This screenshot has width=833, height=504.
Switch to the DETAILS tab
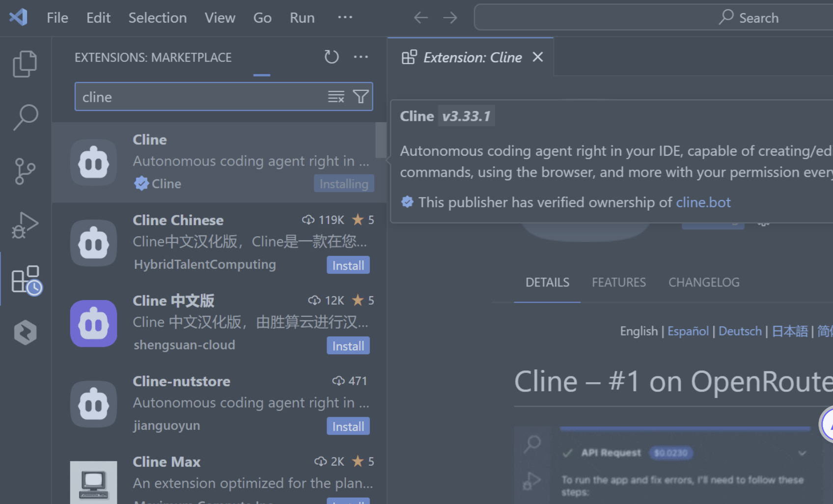click(547, 282)
